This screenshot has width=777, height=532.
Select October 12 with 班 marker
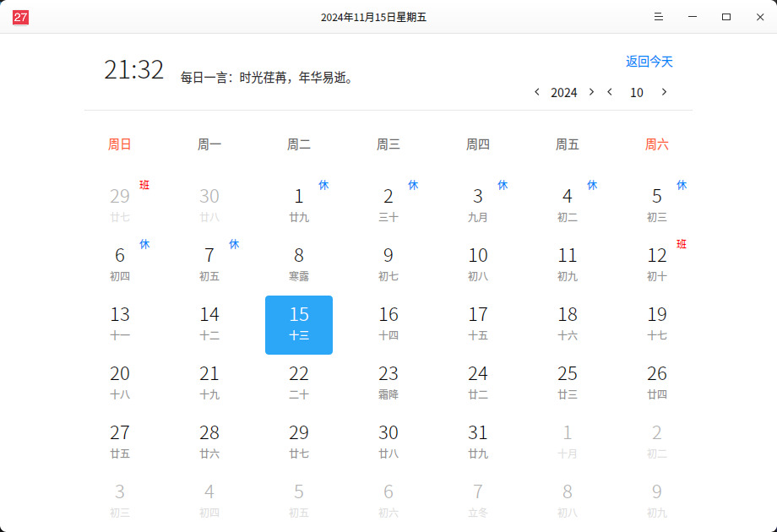point(657,265)
